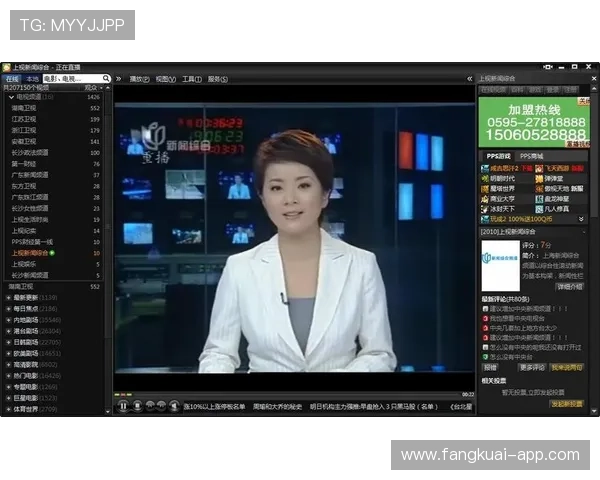This screenshot has height=480, width=600.
Task: Click the 更多评论 button
Action: [532, 367]
